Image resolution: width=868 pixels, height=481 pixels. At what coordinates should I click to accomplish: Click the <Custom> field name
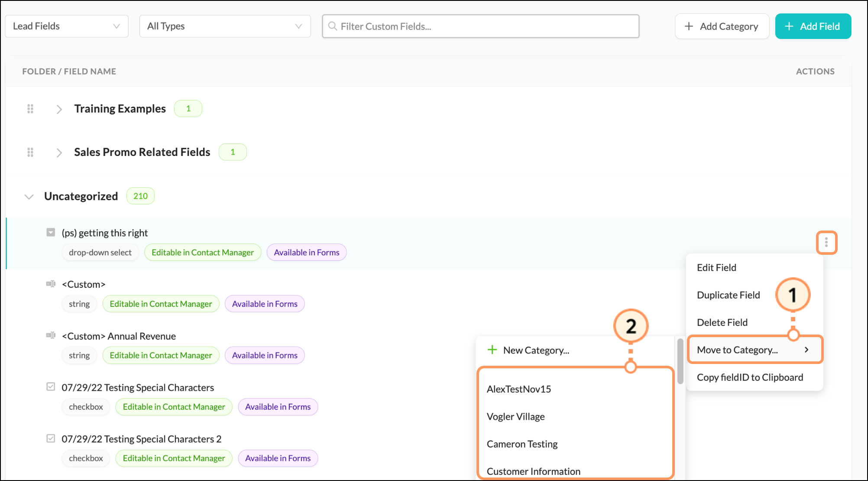[x=84, y=284]
